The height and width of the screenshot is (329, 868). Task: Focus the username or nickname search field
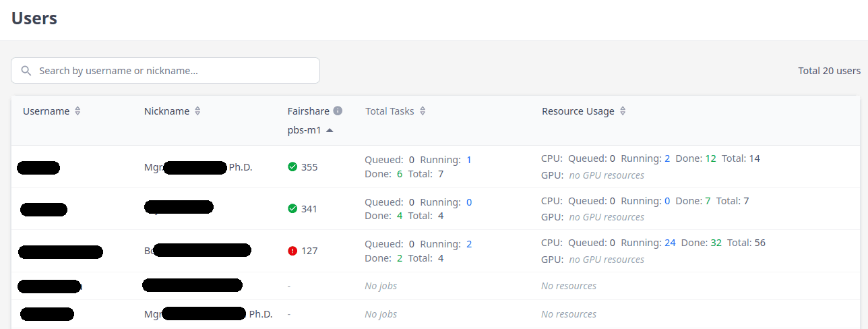(165, 70)
